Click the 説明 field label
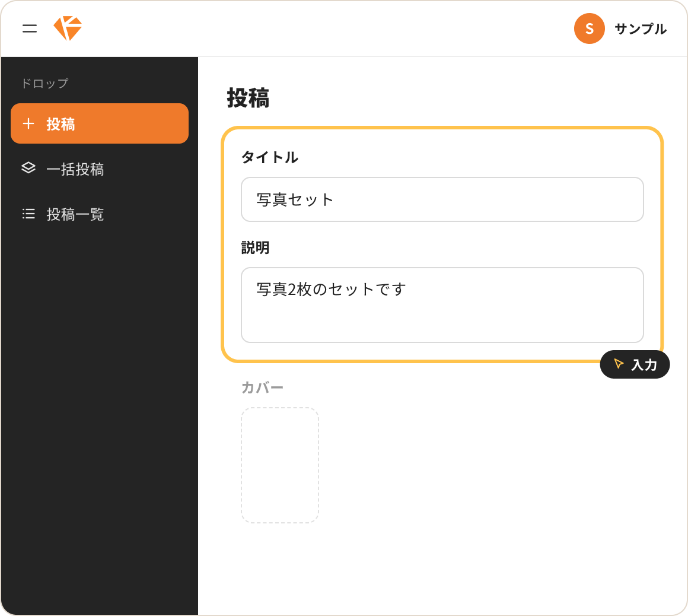This screenshot has height=616, width=688. pos(256,247)
